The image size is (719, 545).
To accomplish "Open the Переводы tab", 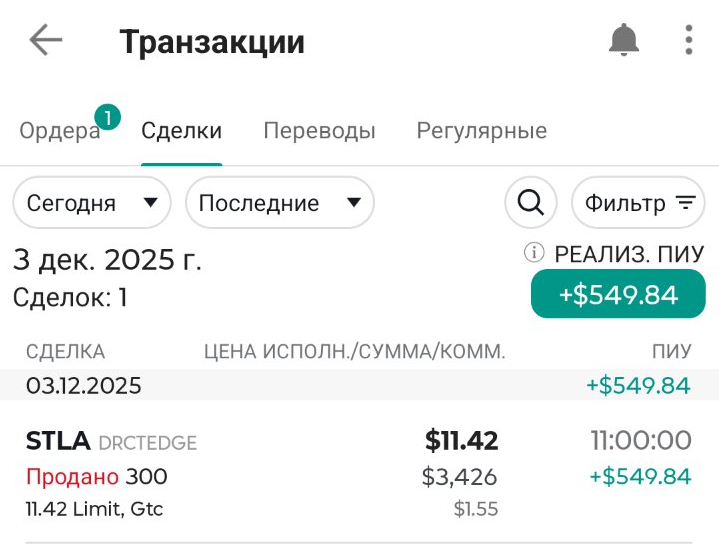I will tap(319, 131).
